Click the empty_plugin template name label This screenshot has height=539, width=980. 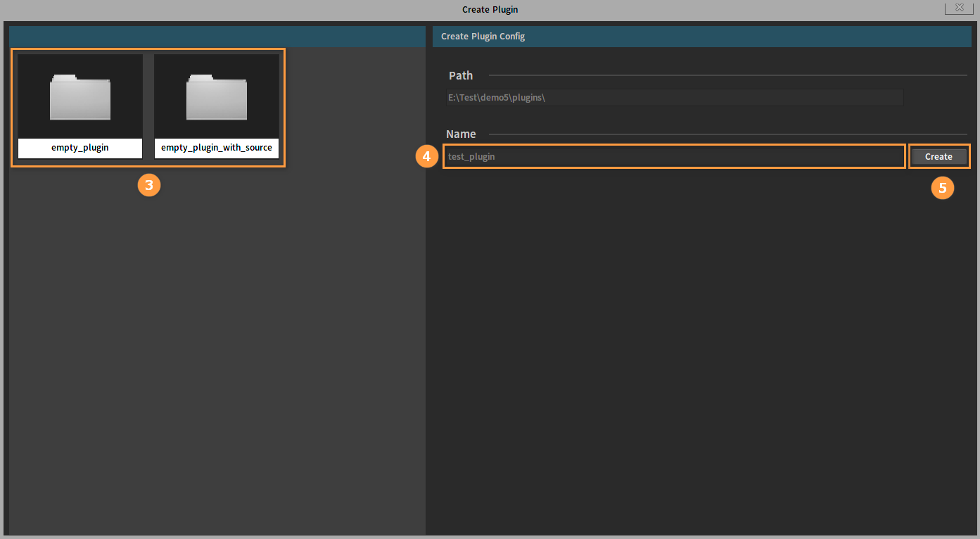click(x=80, y=148)
